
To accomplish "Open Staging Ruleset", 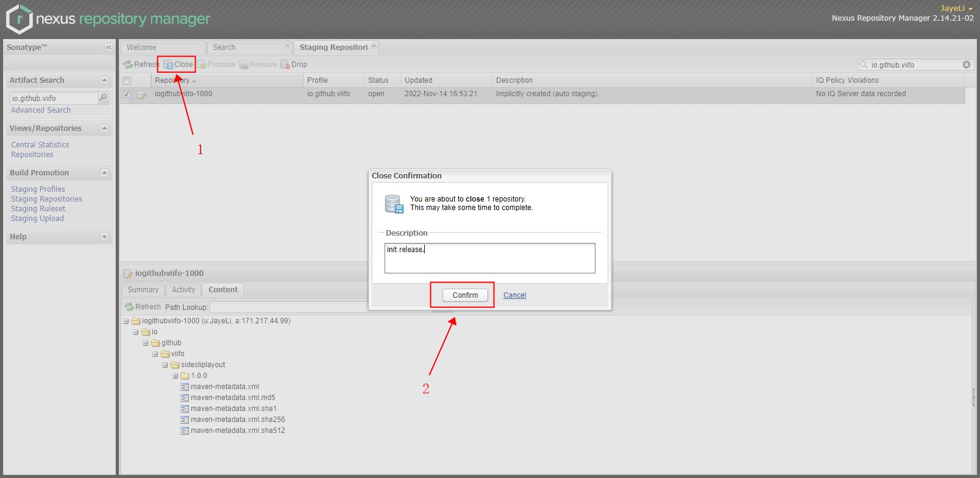I will pyautogui.click(x=38, y=209).
